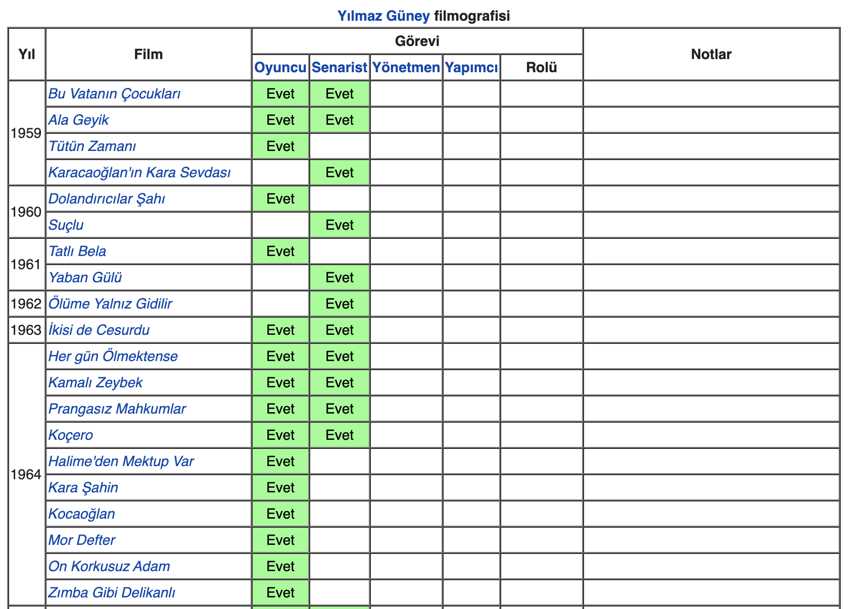Open the Ala Geyik film link
The width and height of the screenshot is (868, 609).
[79, 120]
